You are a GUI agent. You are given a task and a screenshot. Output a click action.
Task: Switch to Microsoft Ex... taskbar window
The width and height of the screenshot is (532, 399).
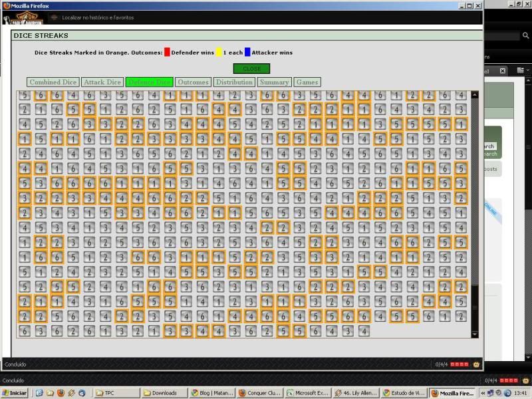coord(308,393)
